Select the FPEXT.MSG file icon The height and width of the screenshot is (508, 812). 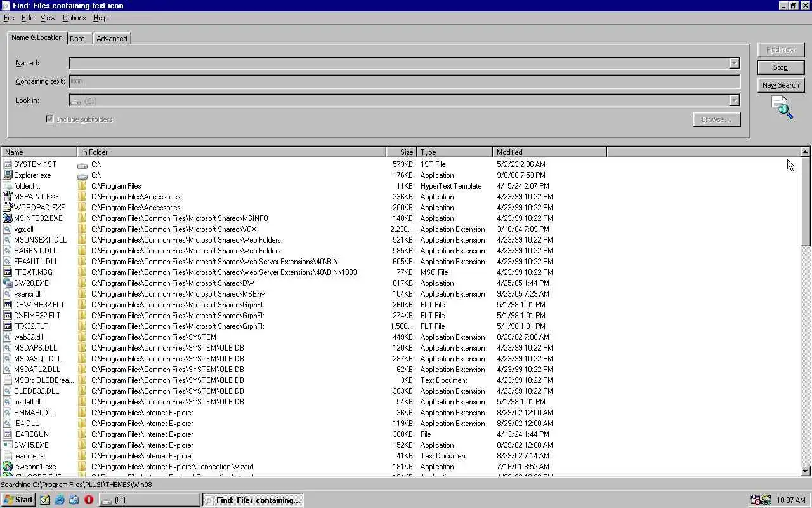point(8,272)
